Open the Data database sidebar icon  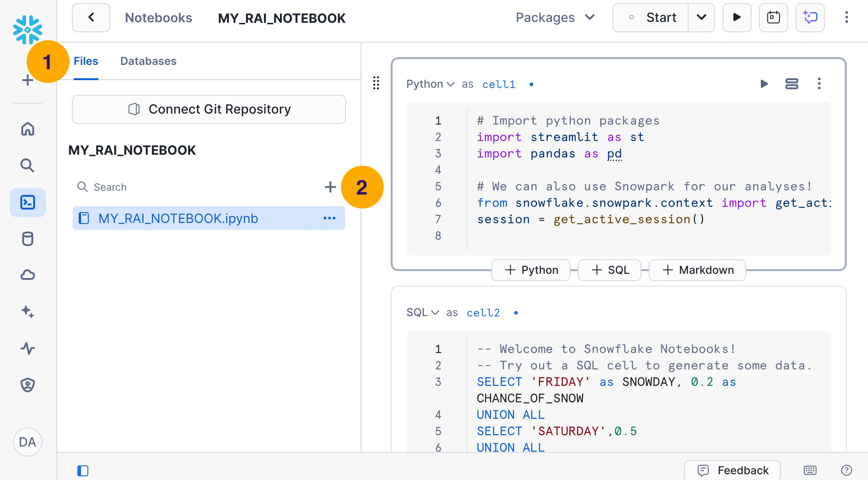[x=28, y=239]
